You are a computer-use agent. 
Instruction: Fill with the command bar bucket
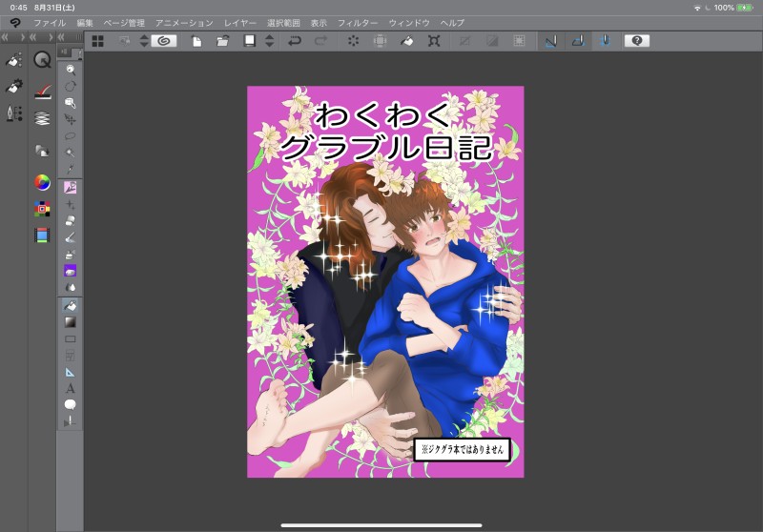tap(407, 41)
